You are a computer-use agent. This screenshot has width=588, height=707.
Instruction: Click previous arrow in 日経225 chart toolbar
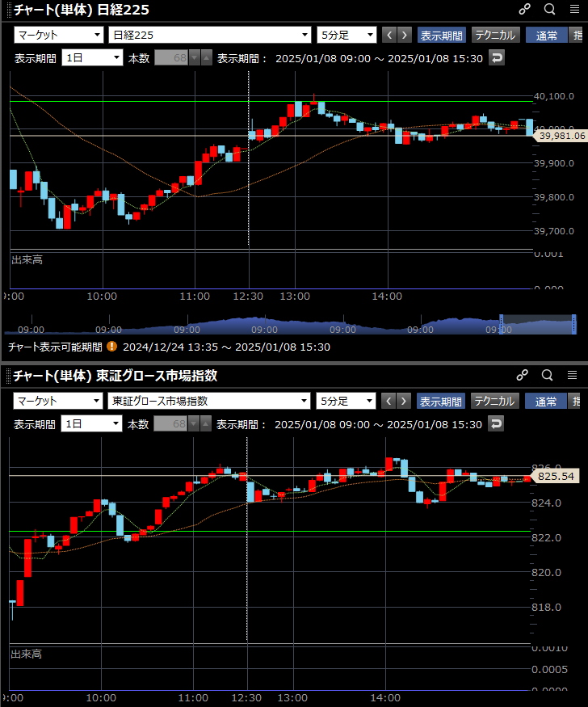pyautogui.click(x=389, y=35)
